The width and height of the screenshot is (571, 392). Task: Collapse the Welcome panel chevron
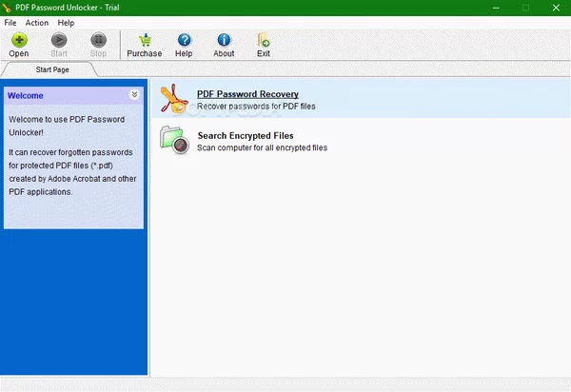(x=134, y=94)
